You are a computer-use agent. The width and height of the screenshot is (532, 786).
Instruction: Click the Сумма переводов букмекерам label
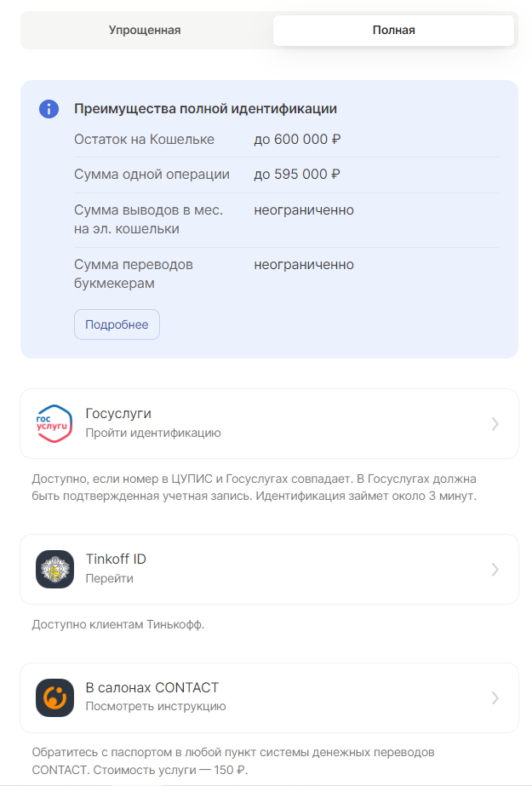click(134, 273)
